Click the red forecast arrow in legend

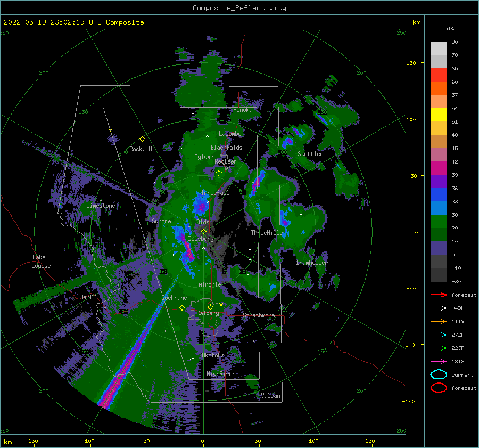pos(439,295)
